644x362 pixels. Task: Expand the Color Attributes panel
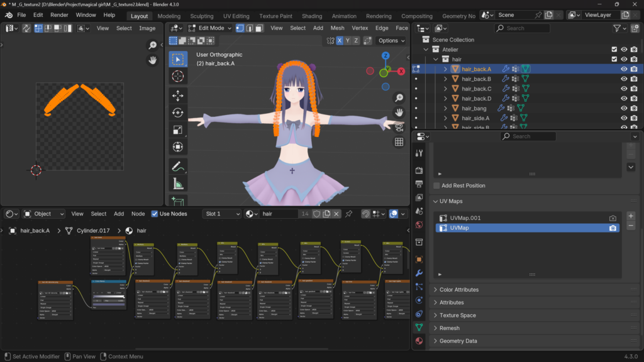pyautogui.click(x=458, y=290)
